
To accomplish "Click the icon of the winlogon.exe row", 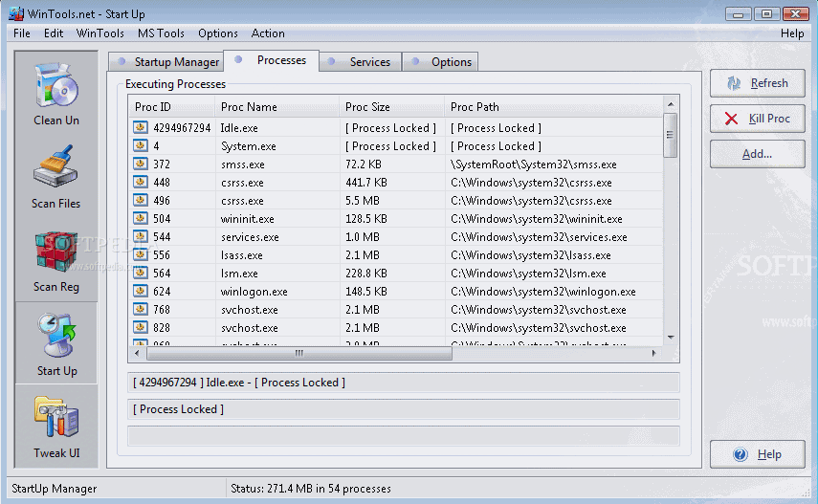I will click(141, 291).
